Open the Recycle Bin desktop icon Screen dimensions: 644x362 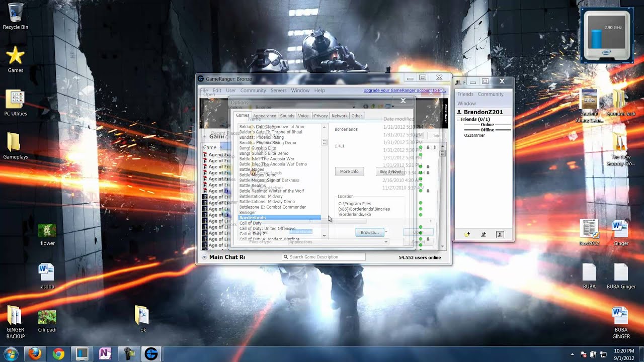click(15, 16)
